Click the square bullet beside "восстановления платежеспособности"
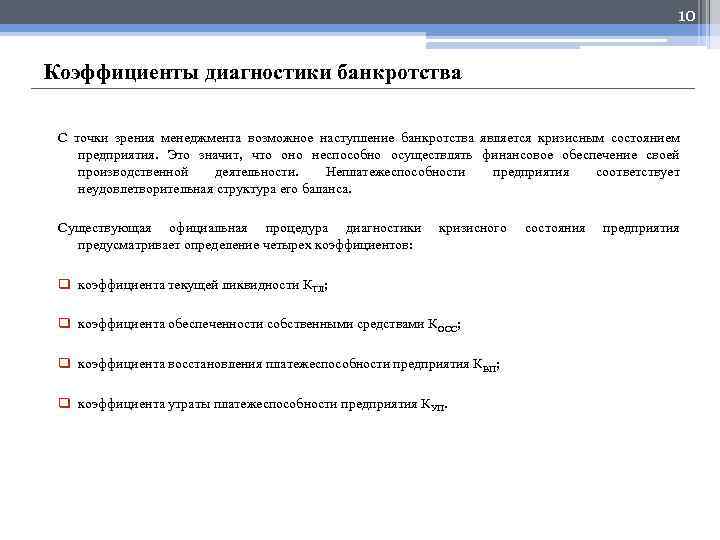 click(64, 363)
